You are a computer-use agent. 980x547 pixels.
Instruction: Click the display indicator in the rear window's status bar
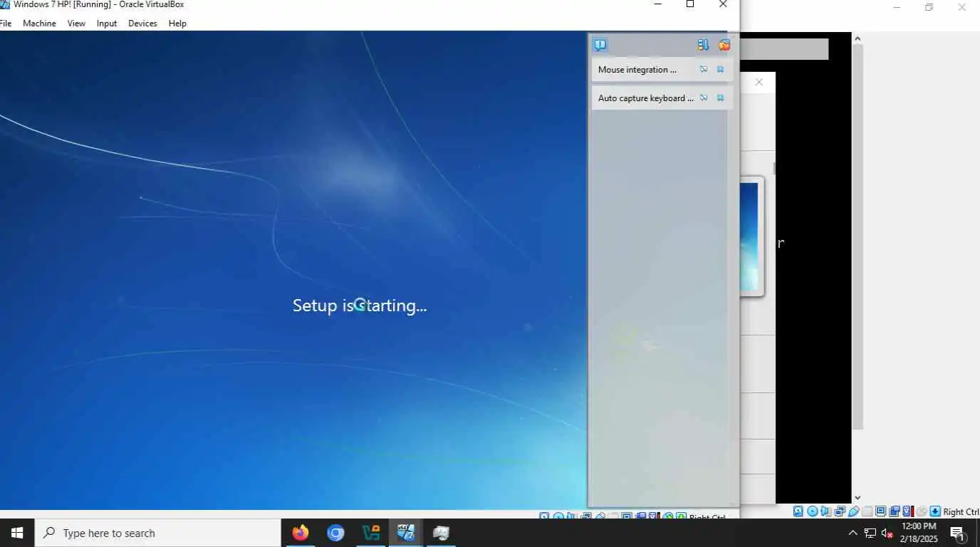[x=880, y=511]
